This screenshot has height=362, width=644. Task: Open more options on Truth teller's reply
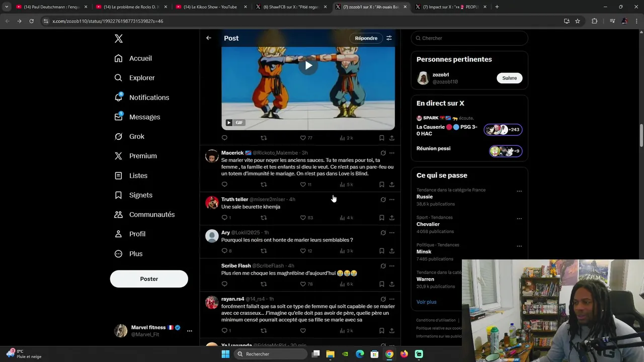(x=392, y=200)
